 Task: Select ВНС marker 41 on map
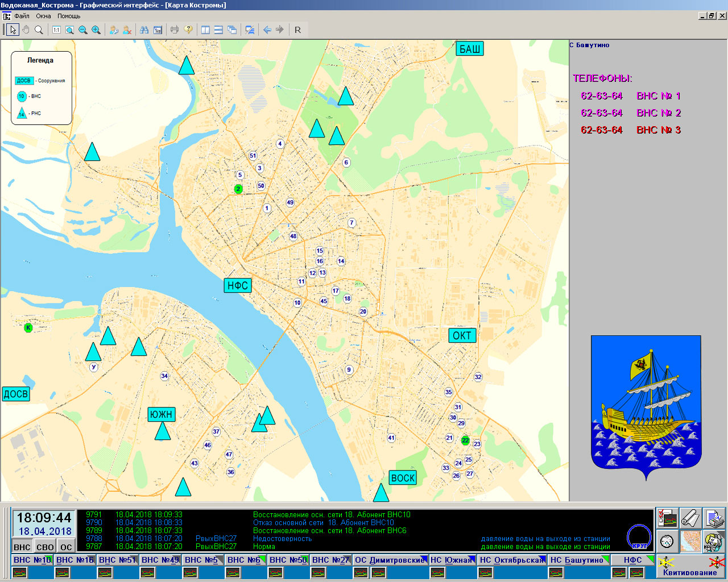click(391, 438)
